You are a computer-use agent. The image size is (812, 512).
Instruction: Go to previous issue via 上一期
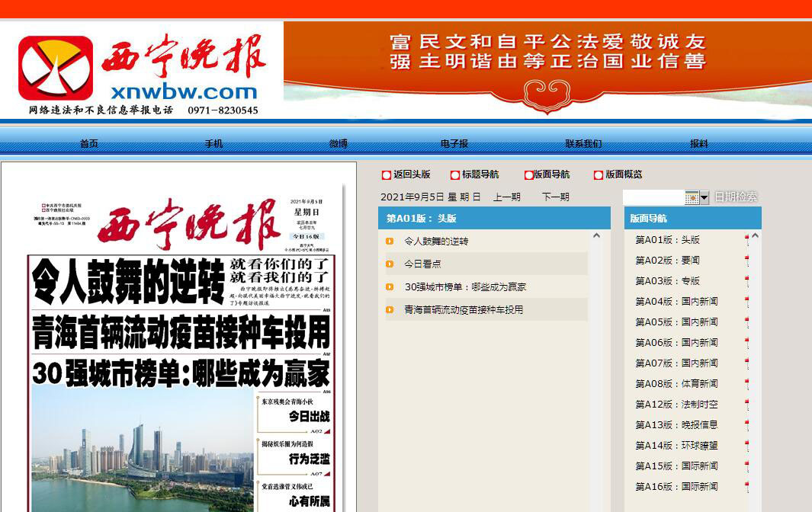(506, 197)
